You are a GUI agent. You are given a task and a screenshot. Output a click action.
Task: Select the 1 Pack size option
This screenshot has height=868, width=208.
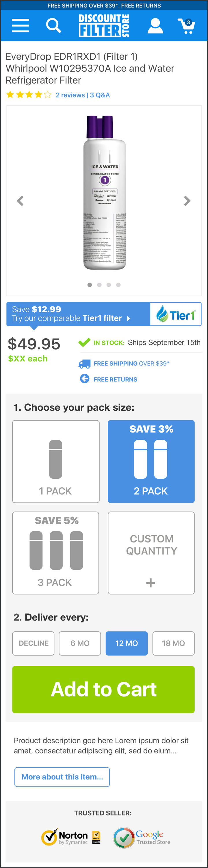(x=56, y=461)
